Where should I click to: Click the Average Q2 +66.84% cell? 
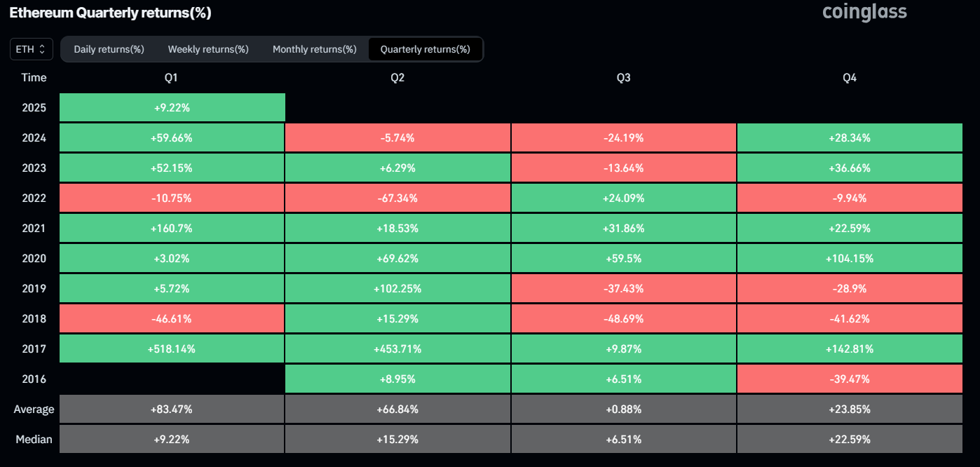tap(397, 410)
